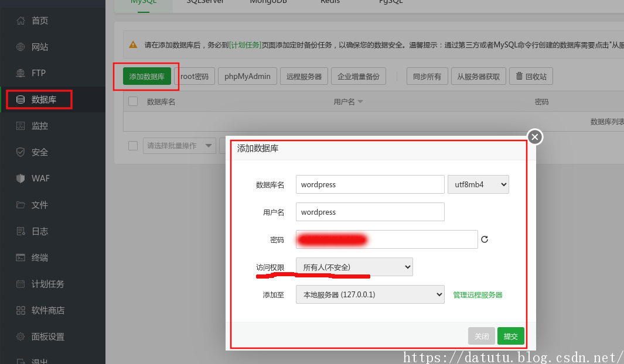This screenshot has height=364, width=624.
Task: Click the 数据库 database icon
Action: (x=21, y=99)
